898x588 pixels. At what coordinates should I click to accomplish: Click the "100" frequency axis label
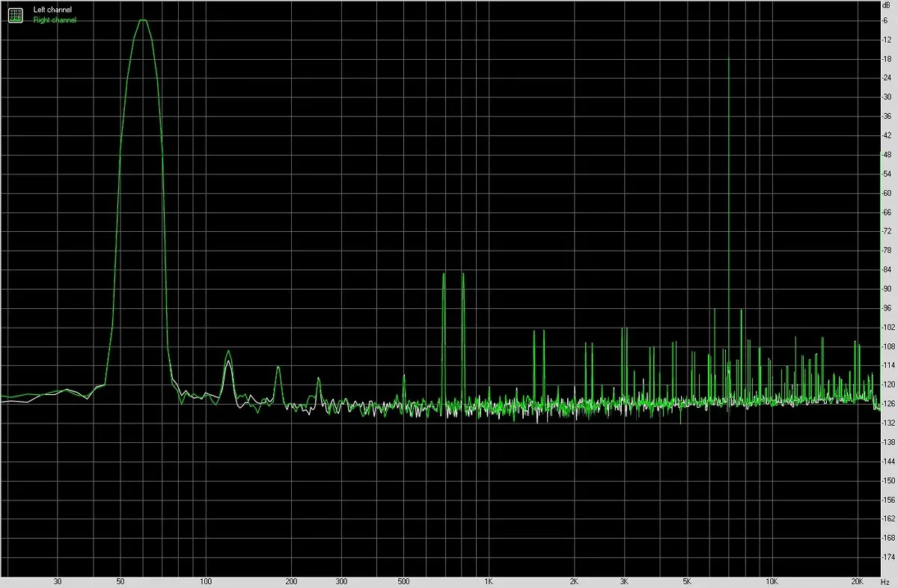[x=206, y=581]
